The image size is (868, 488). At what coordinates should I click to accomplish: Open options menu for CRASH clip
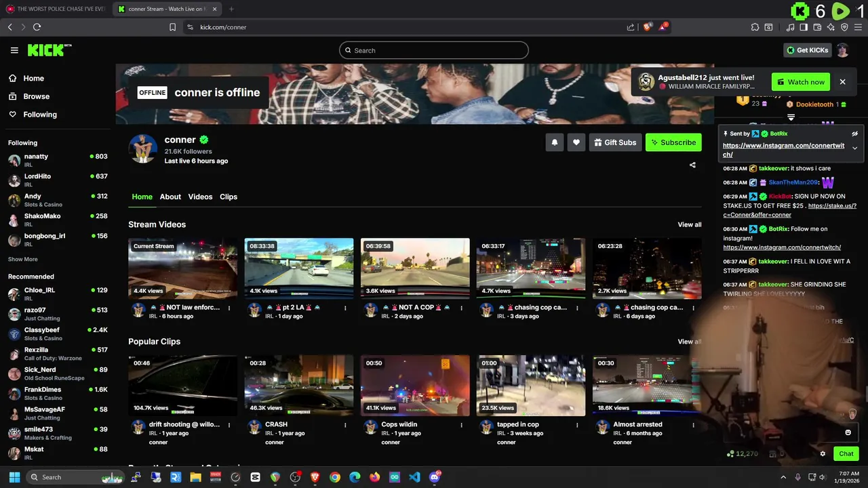pyautogui.click(x=345, y=425)
